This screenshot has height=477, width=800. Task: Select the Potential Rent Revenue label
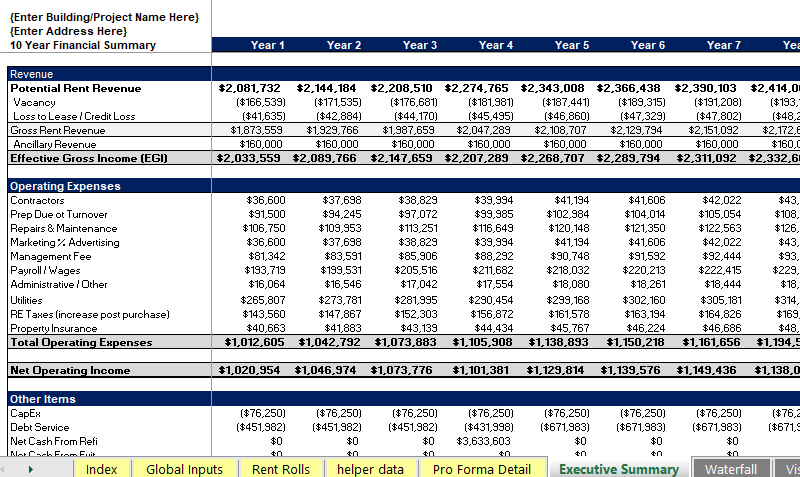click(x=76, y=88)
